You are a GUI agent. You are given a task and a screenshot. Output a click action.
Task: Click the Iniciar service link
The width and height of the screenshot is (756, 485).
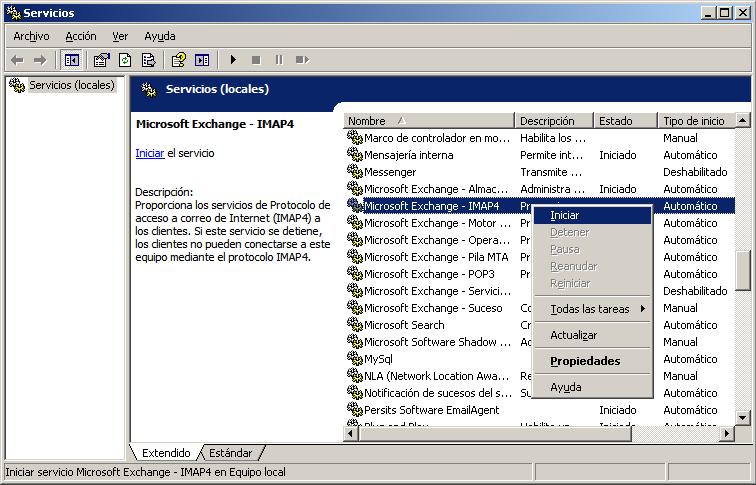149,153
